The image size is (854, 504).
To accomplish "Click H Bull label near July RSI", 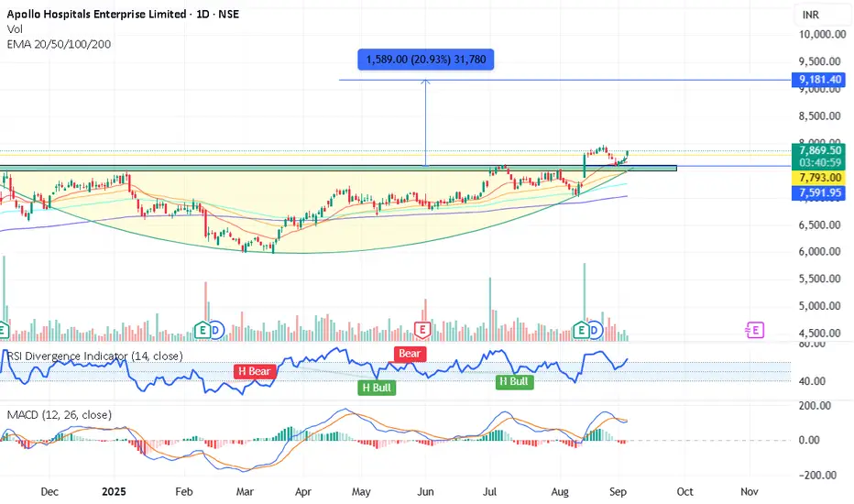I will pyautogui.click(x=514, y=381).
